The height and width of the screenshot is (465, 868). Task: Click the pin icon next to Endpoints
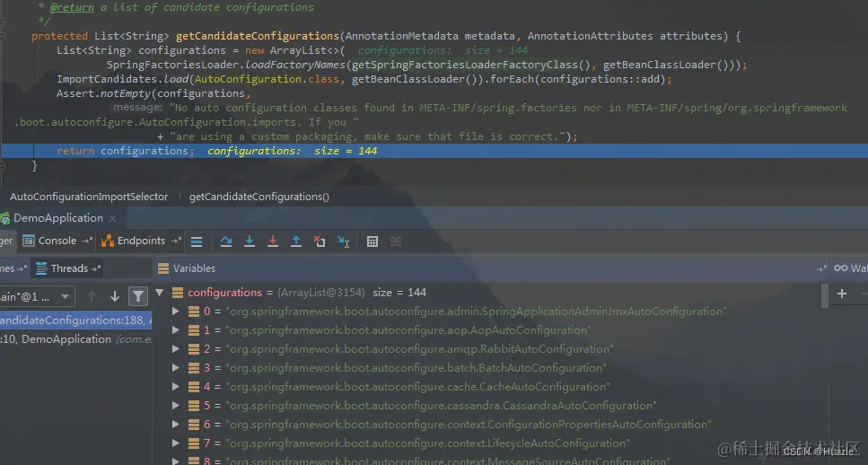(176, 241)
